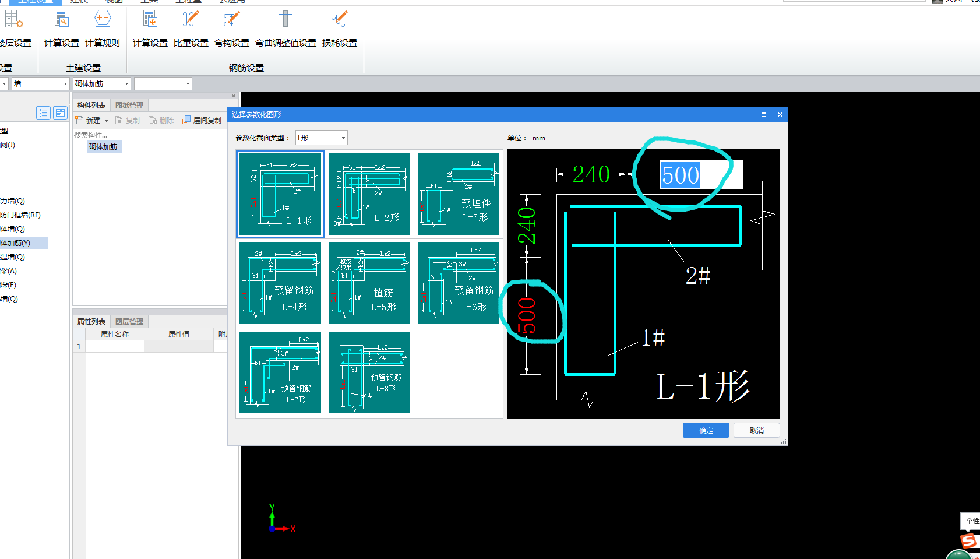980x559 pixels.
Task: Click the vertical green 240 dimension value
Action: coord(527,225)
